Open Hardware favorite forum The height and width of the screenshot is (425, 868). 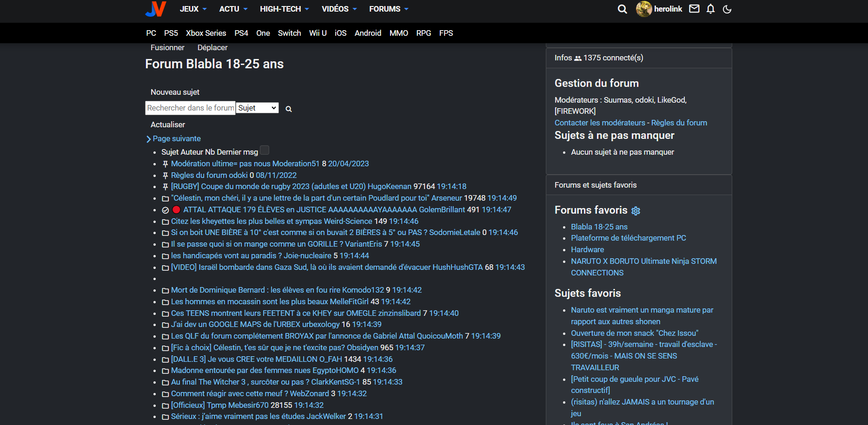[588, 249]
